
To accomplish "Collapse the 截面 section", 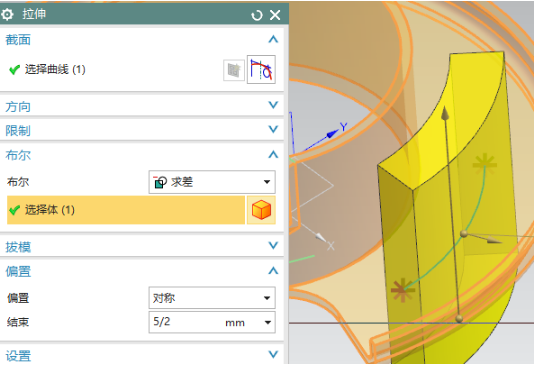I will [273, 39].
